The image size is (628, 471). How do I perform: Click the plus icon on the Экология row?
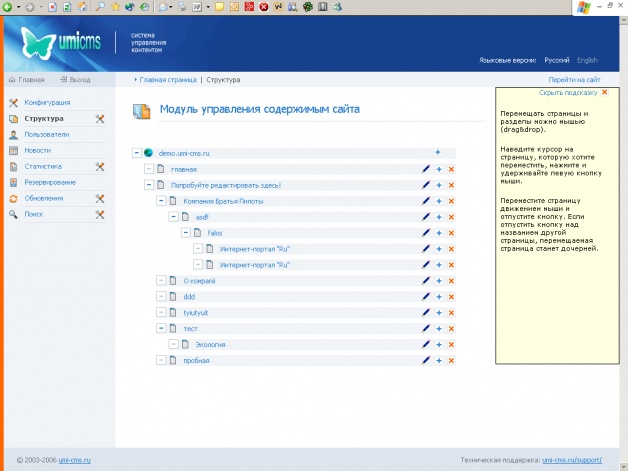coord(438,344)
